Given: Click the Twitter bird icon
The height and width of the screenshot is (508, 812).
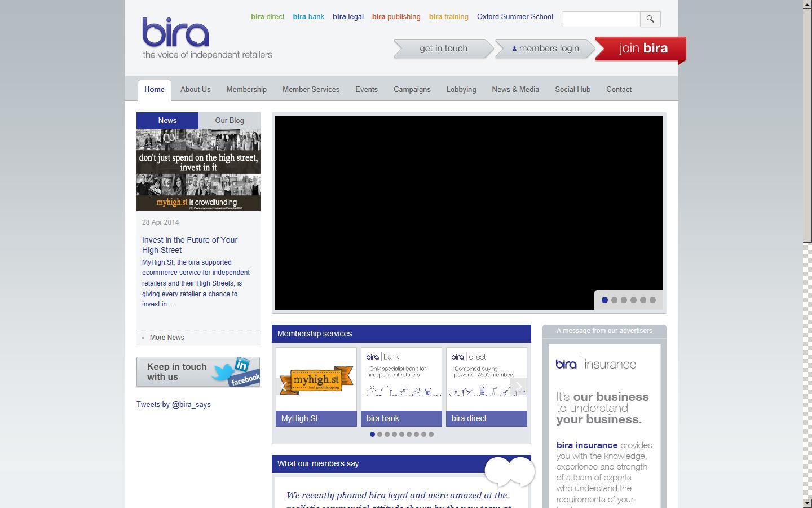Looking at the screenshot, I should coord(223,371).
